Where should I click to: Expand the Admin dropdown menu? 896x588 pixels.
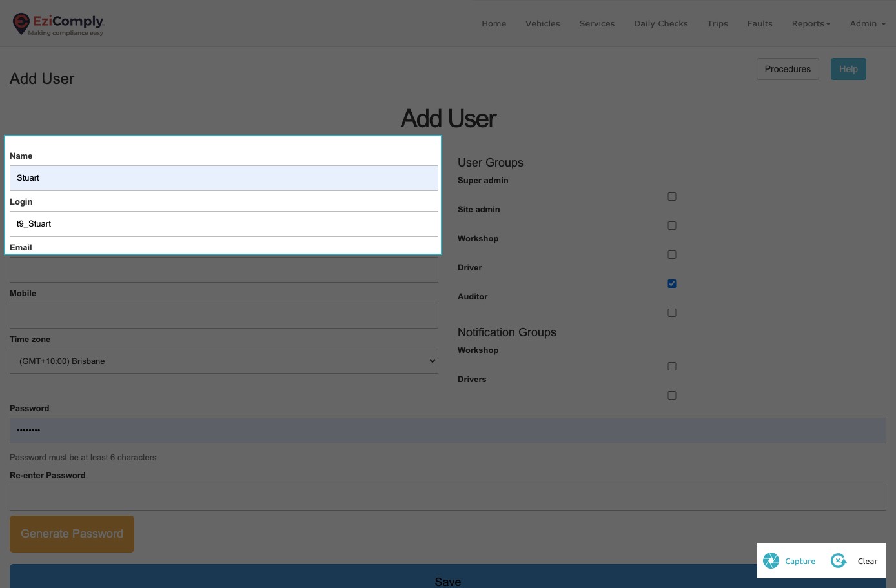pyautogui.click(x=868, y=23)
